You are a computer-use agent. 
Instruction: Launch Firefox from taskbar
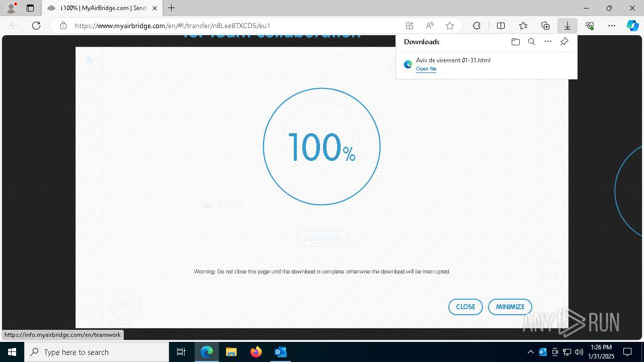pyautogui.click(x=256, y=352)
